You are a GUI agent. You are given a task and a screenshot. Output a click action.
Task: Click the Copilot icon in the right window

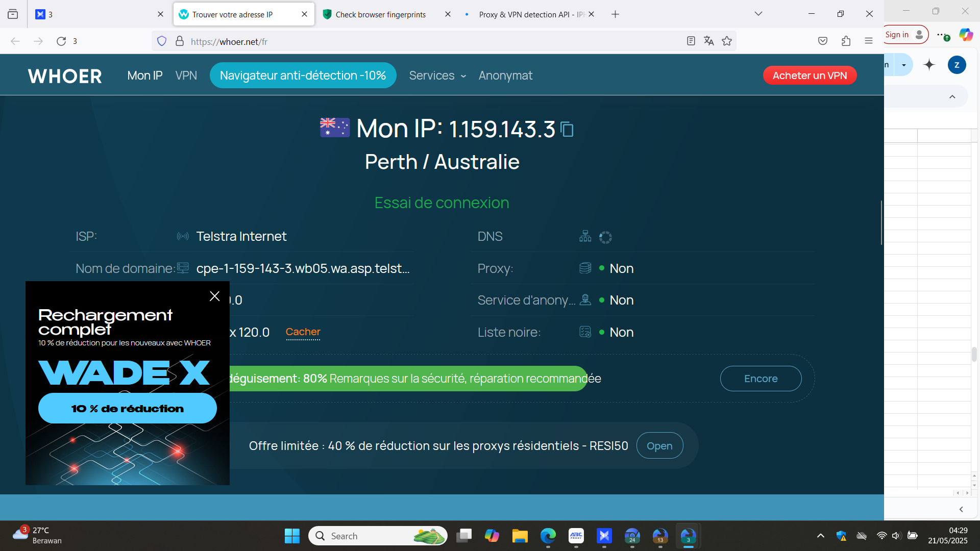click(x=966, y=35)
